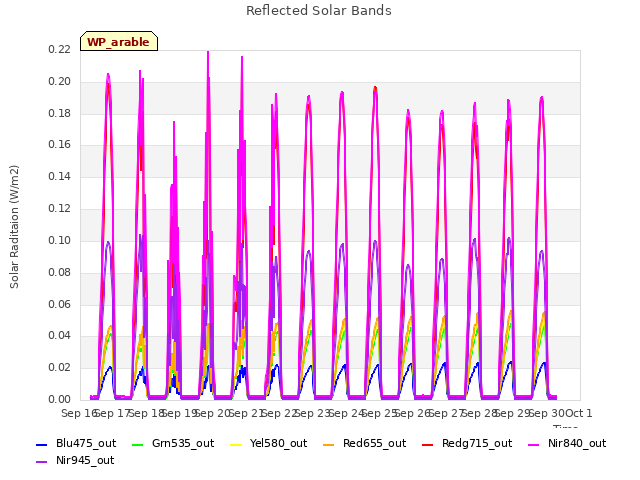640x480 pixels.
Task: Toggle the Blu475_out legend entry
Action: [76, 444]
